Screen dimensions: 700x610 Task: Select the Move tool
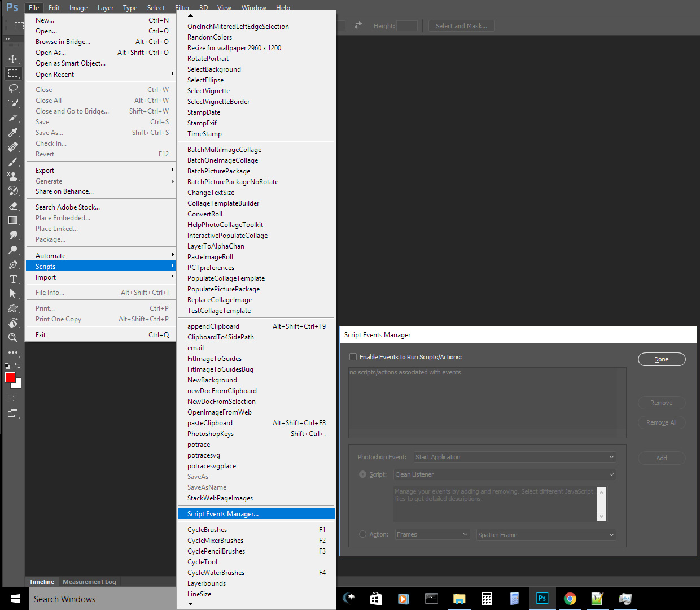point(14,58)
